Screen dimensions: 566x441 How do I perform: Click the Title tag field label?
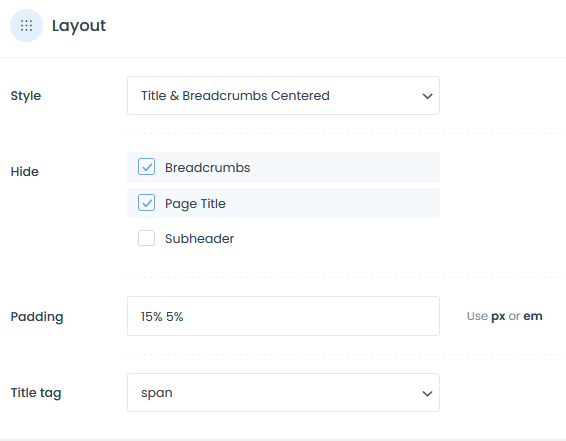(x=36, y=393)
